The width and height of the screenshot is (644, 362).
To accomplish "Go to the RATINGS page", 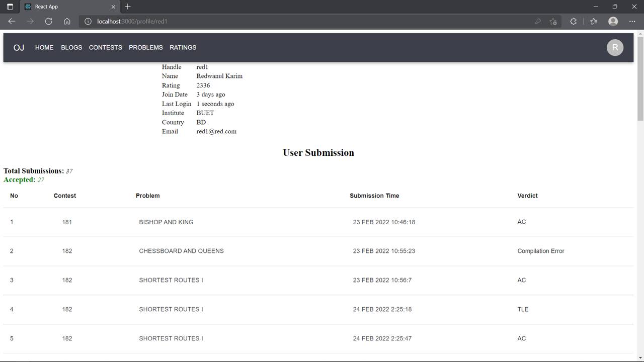I will tap(183, 47).
